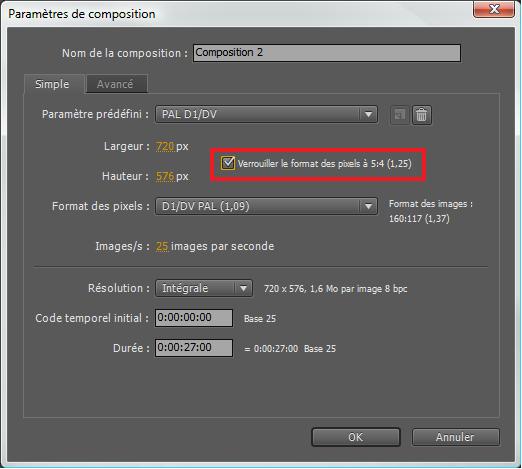This screenshot has width=522, height=469.
Task: Click the Largeur 720 value
Action: pos(165,146)
